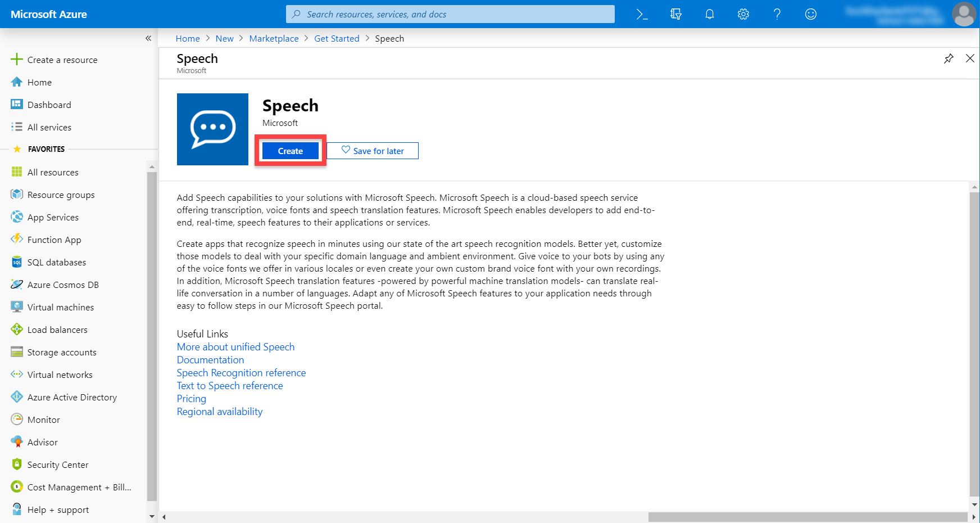Select Dashboard label in sidebar
The height and width of the screenshot is (523, 980).
[x=49, y=105]
